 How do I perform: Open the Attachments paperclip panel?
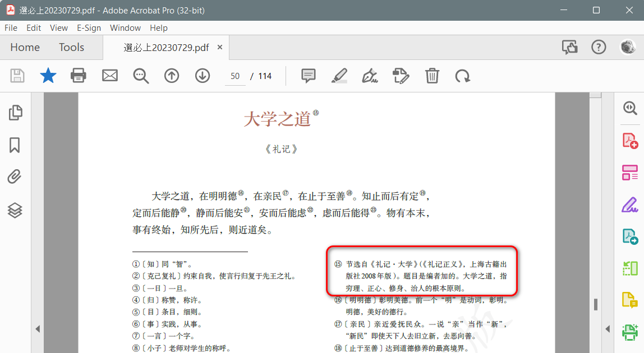pos(15,178)
